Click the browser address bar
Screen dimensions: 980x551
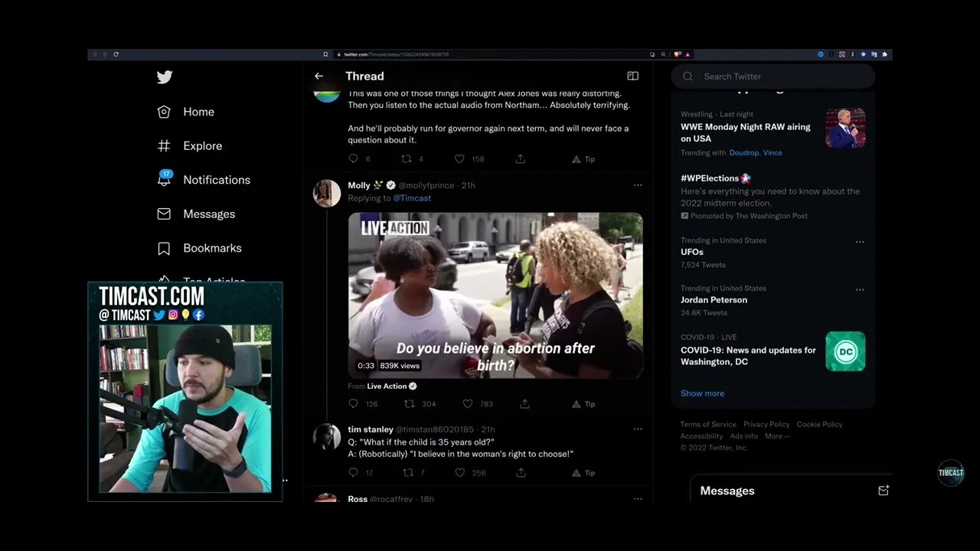[x=490, y=54]
